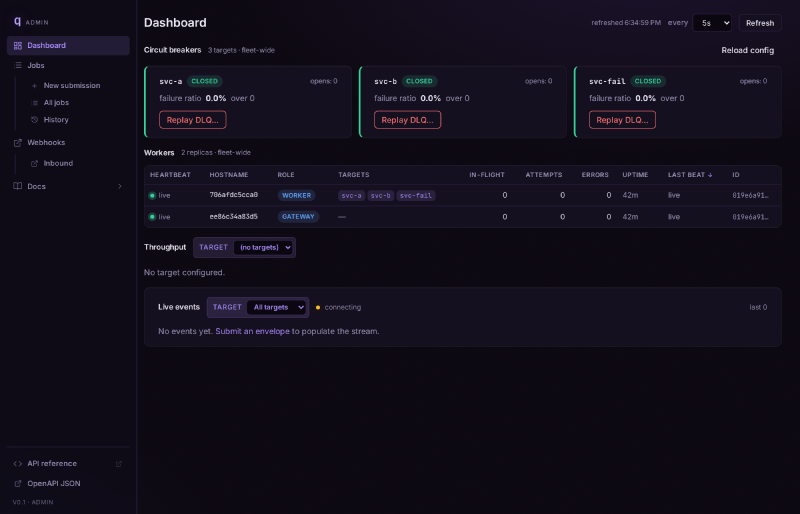
Task: Sort by HEARTBEAT column header
Action: [x=170, y=175]
